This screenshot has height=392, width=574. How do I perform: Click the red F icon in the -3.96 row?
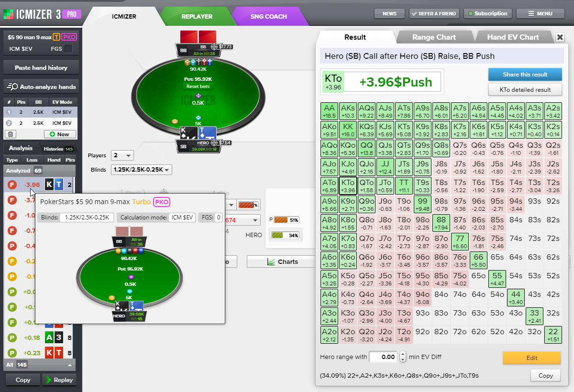point(13,185)
